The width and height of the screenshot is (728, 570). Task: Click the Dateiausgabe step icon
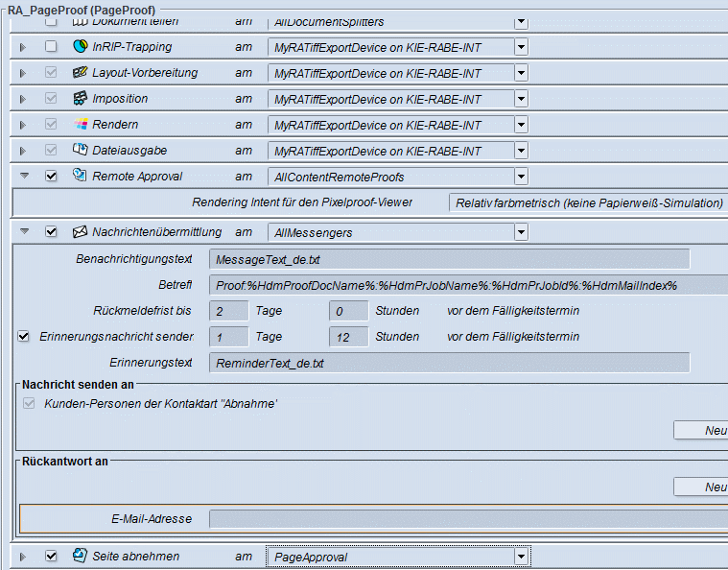(80, 150)
